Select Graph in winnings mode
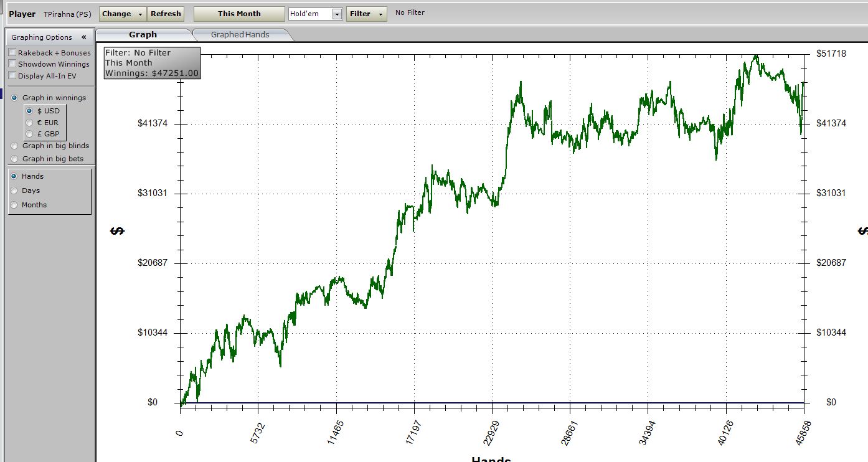 13,98
